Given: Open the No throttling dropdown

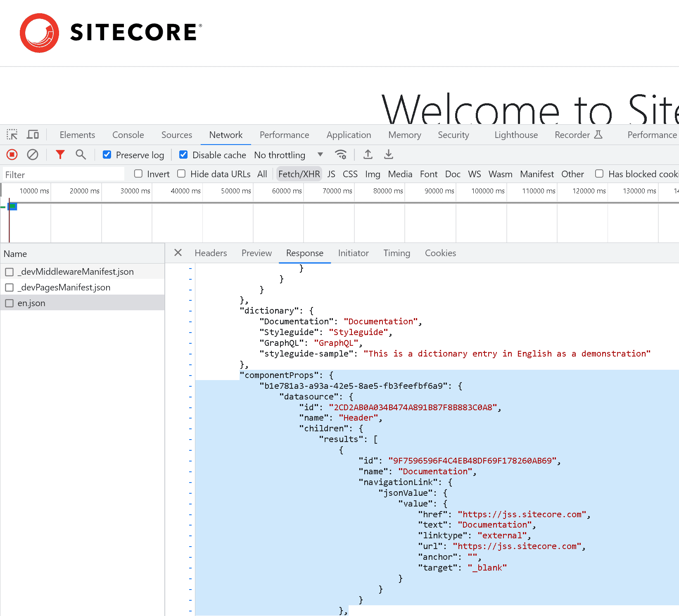Looking at the screenshot, I should click(288, 155).
